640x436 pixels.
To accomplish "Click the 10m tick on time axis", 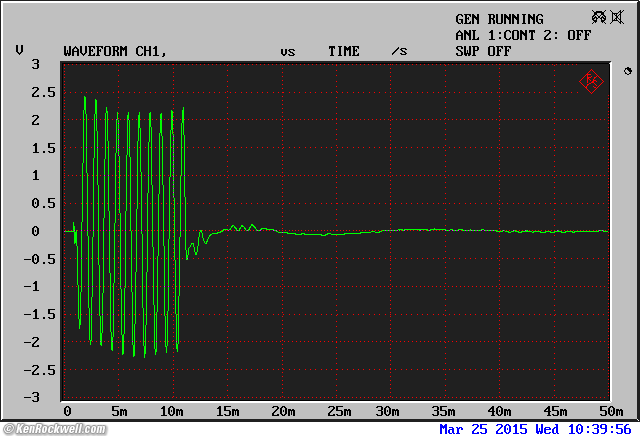I will (x=171, y=412).
